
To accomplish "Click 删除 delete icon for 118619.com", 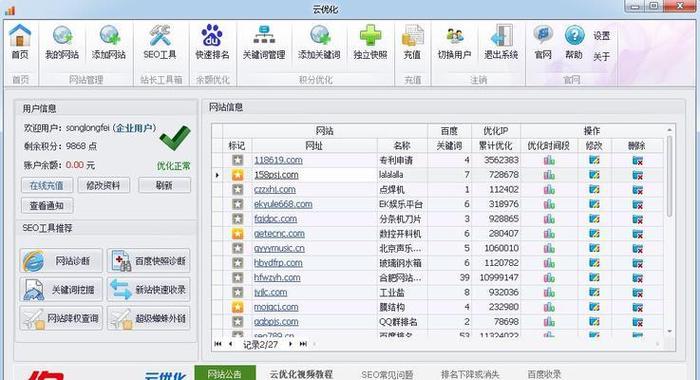I will (x=638, y=160).
